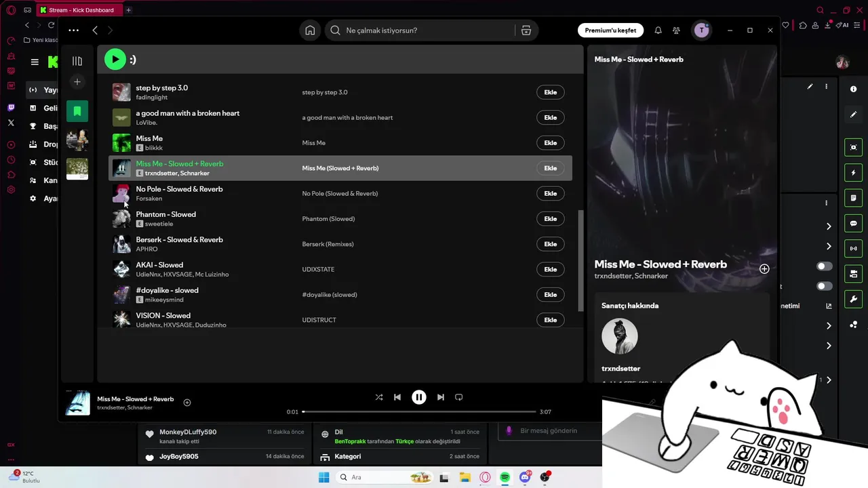Image resolution: width=868 pixels, height=488 pixels.
Task: Open the Spotify friend activity icon
Action: 676,30
